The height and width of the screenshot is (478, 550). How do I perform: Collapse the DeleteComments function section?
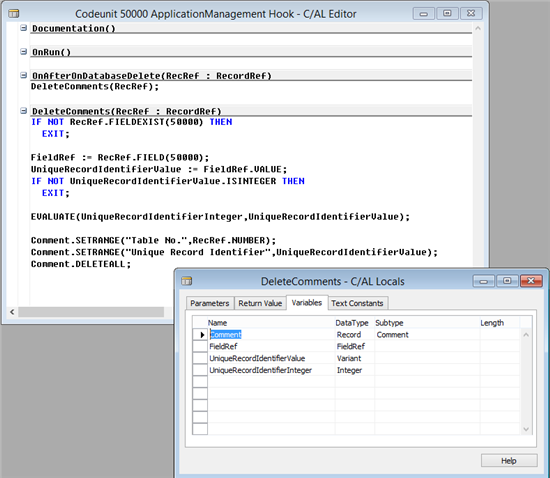pyautogui.click(x=24, y=111)
